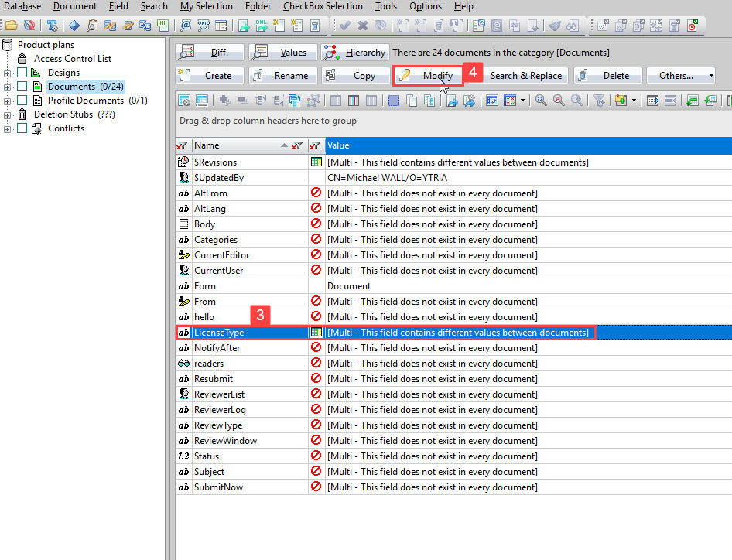
Task: Expand the Deletion Stubs tree node
Action: click(7, 114)
